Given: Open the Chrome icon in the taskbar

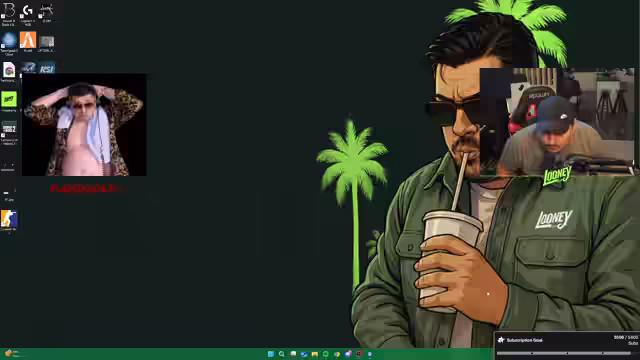Looking at the screenshot, I should coord(337,354).
